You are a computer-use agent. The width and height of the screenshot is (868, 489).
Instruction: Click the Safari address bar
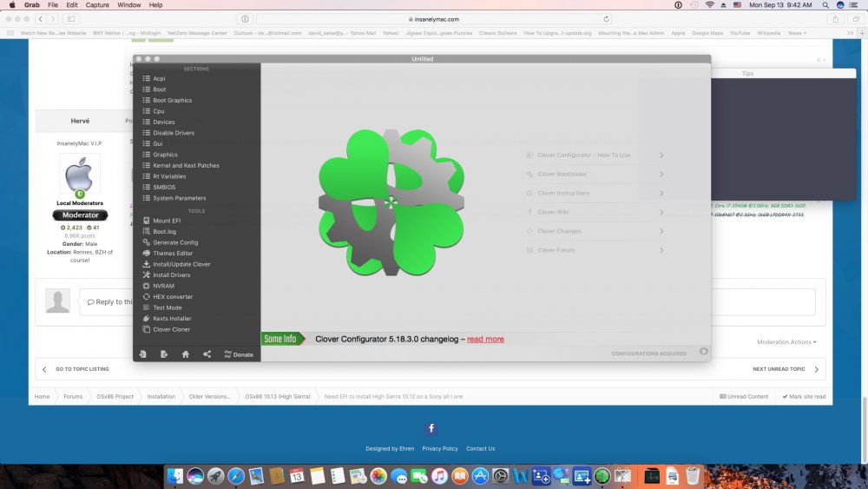tap(433, 19)
